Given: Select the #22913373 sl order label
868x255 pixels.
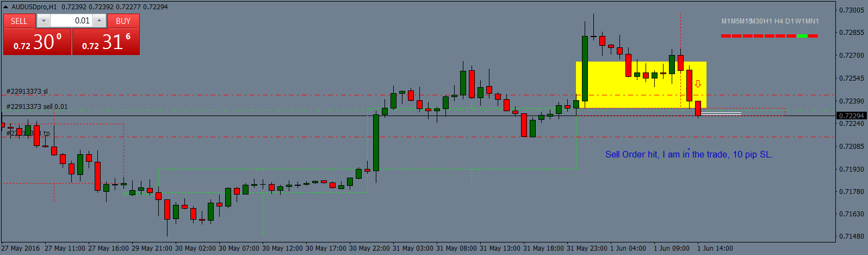Looking at the screenshot, I should tap(27, 92).
